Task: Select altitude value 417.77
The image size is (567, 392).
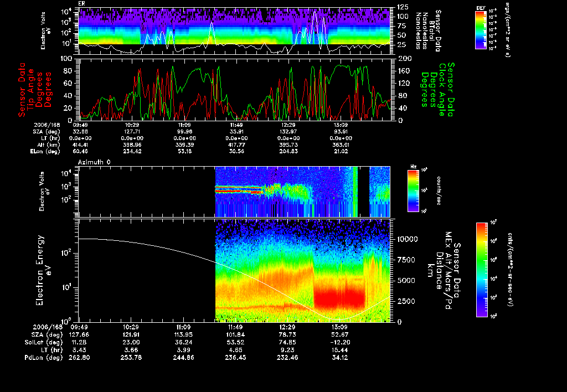Action: pos(236,145)
